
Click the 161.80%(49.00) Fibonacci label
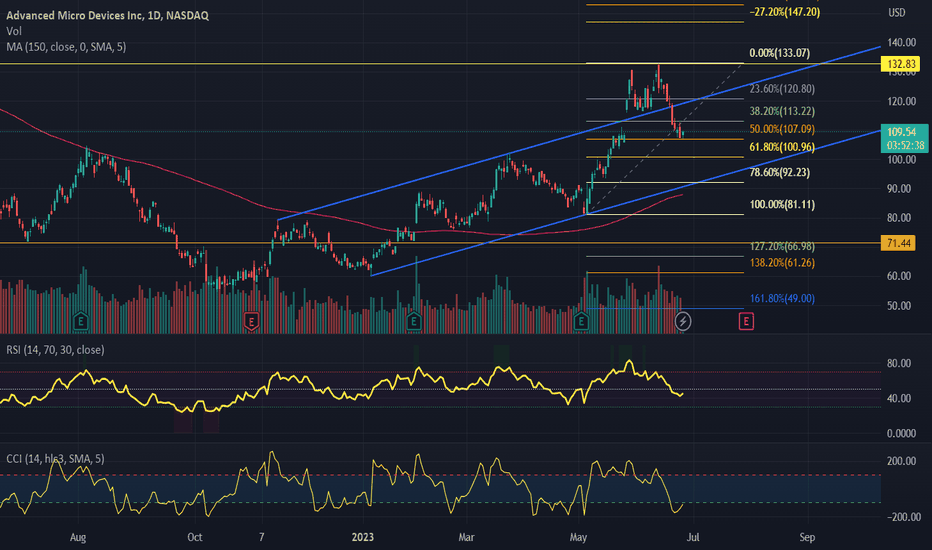782,298
